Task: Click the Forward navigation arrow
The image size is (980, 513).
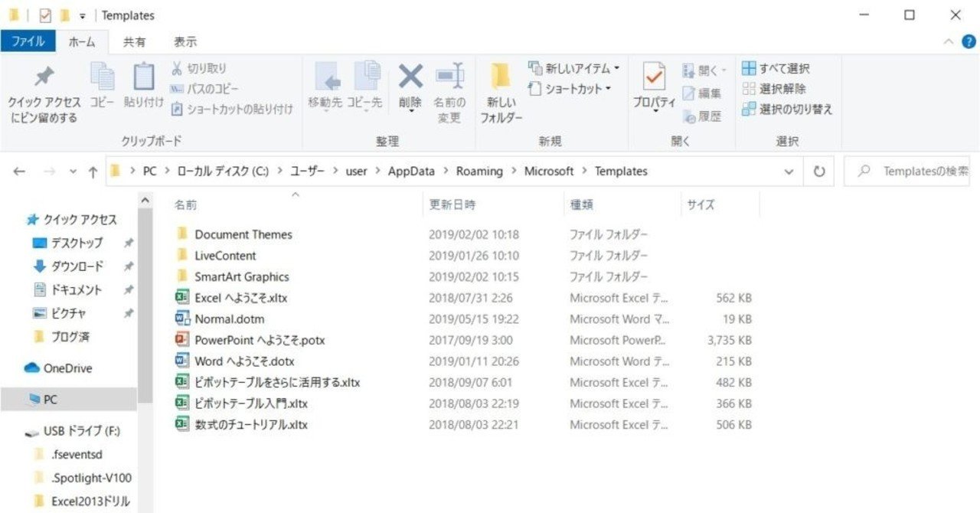Action: click(x=49, y=172)
